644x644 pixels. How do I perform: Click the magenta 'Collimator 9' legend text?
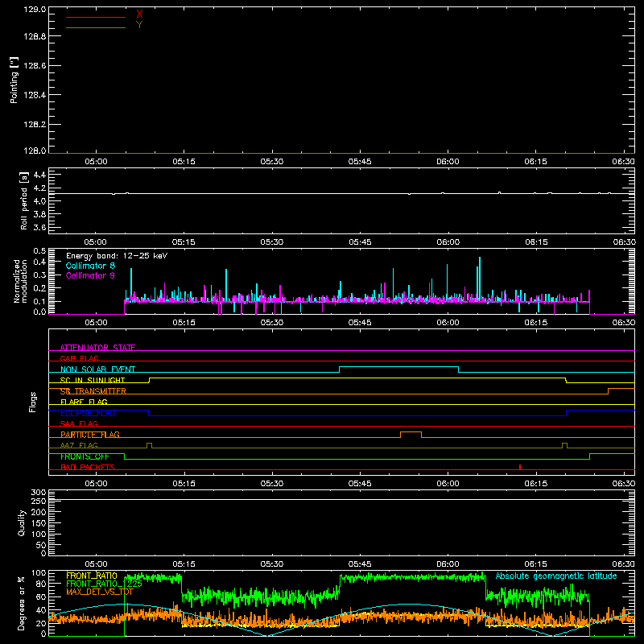(x=90, y=275)
